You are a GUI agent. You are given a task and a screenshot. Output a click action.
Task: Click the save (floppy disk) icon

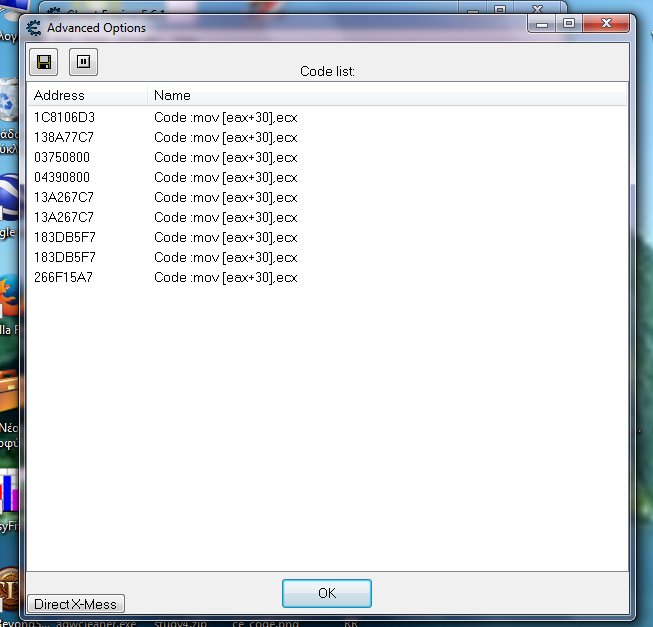pyautogui.click(x=44, y=62)
